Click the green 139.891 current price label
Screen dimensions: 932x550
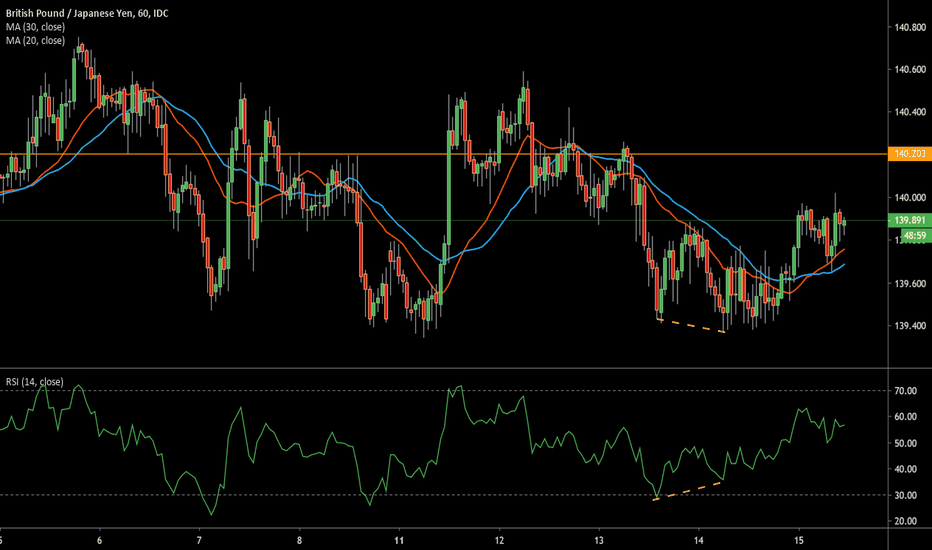[x=909, y=220]
